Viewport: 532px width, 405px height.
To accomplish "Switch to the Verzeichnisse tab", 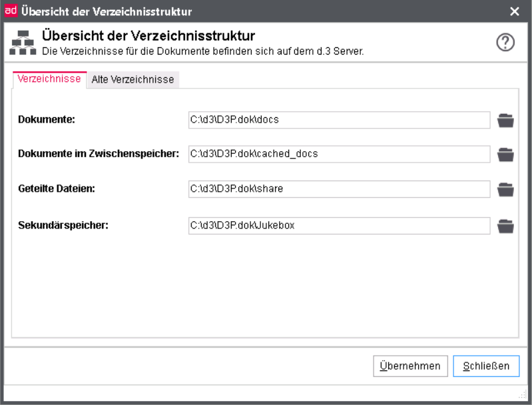I will (x=49, y=79).
